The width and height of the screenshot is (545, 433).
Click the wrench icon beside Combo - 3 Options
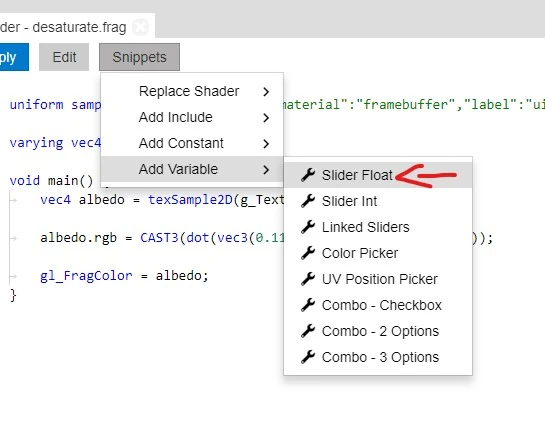[308, 357]
